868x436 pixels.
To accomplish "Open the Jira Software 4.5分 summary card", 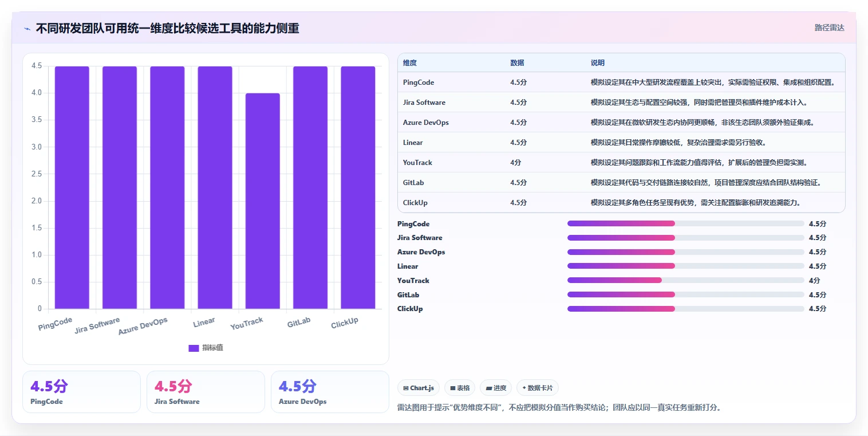I will coord(206,392).
